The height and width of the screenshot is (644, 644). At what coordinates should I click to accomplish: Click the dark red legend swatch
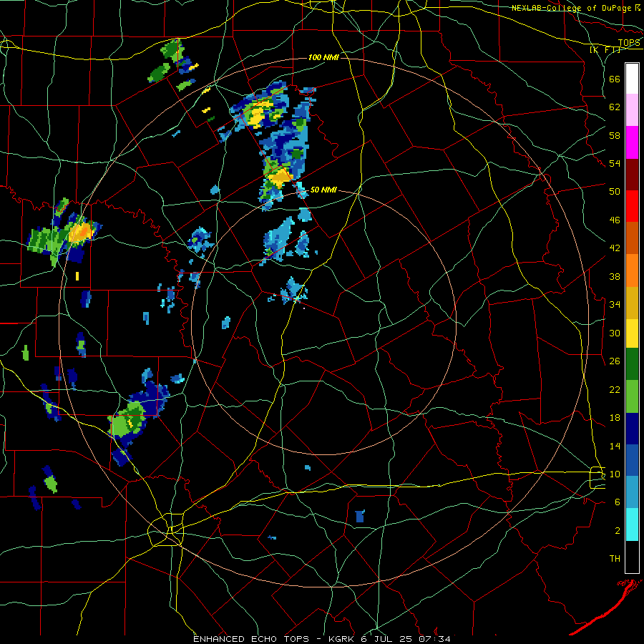pos(632,175)
